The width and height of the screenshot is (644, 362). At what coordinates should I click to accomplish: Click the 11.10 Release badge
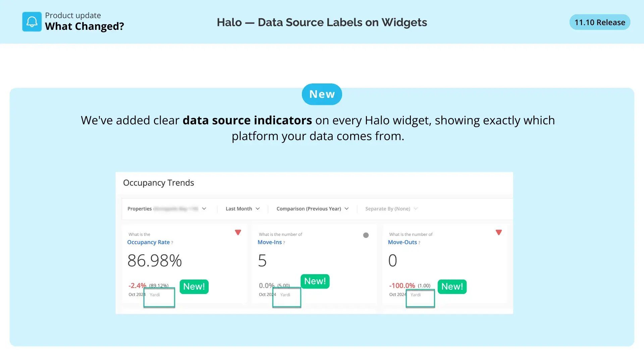600,22
